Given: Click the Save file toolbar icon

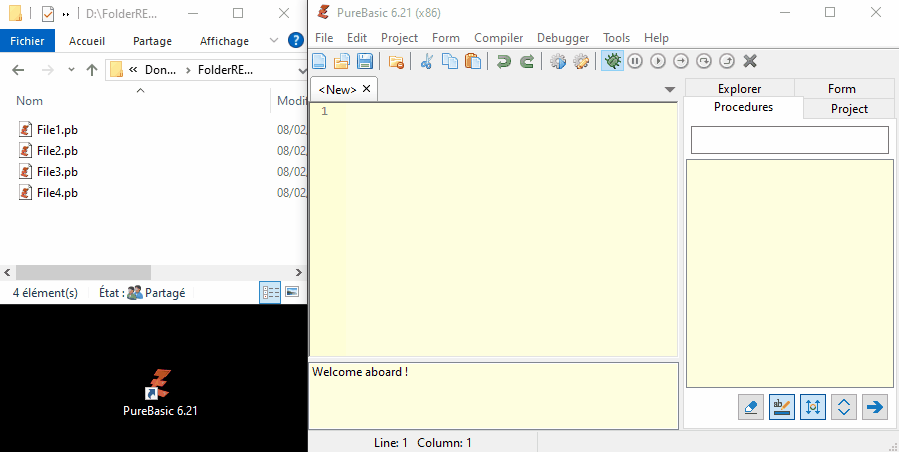Looking at the screenshot, I should tap(365, 61).
